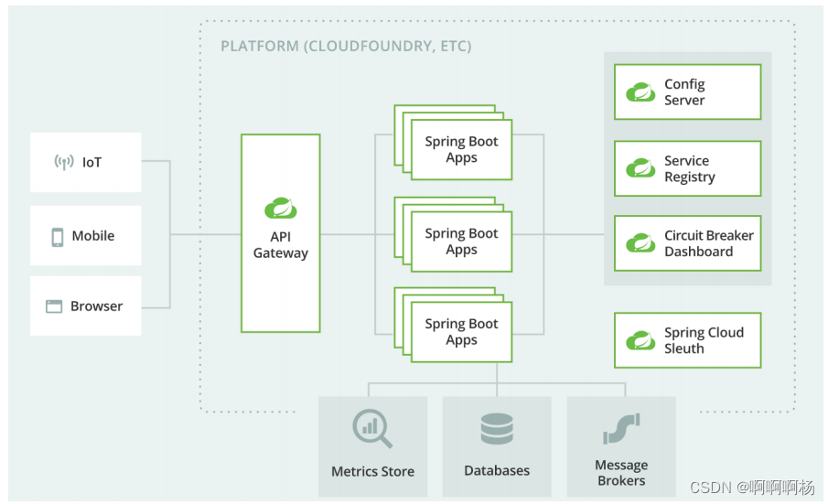Click the Config Server label
The width and height of the screenshot is (828, 504).
[684, 92]
